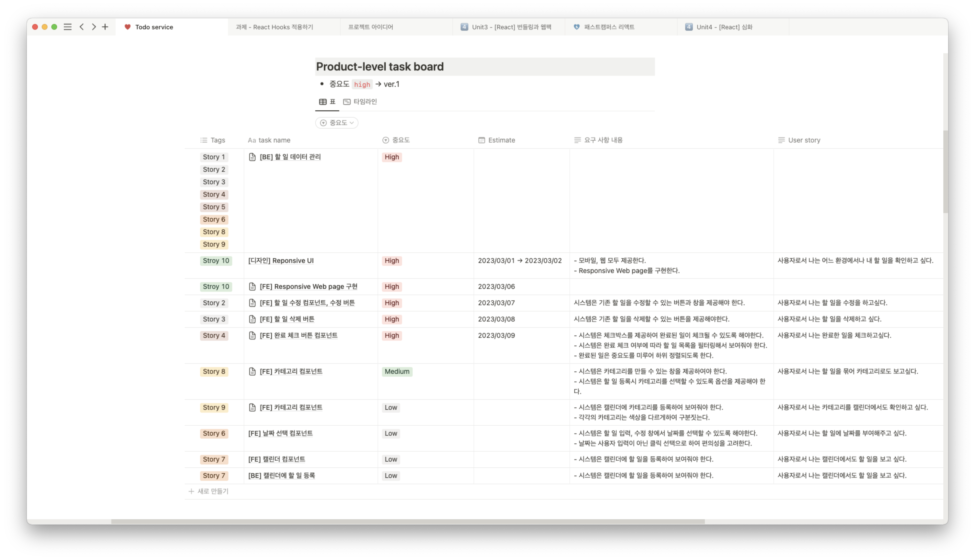Image resolution: width=975 pixels, height=560 pixels.
Task: Click the text icon of User story column
Action: click(781, 140)
